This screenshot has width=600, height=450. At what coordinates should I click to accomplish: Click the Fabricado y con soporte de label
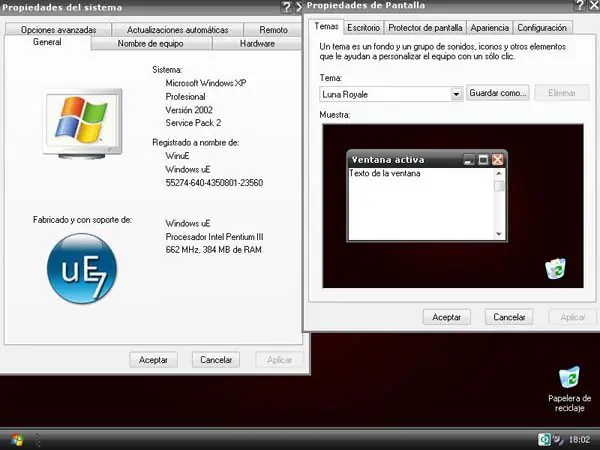click(x=82, y=220)
